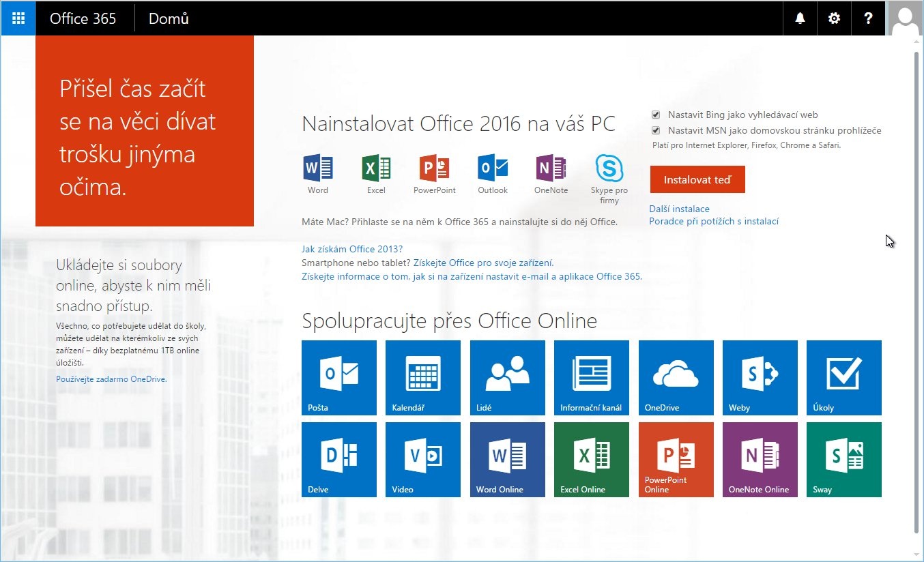Screen dimensions: 924x562
Task: Click the Outlook desktop app icon
Action: (x=493, y=168)
